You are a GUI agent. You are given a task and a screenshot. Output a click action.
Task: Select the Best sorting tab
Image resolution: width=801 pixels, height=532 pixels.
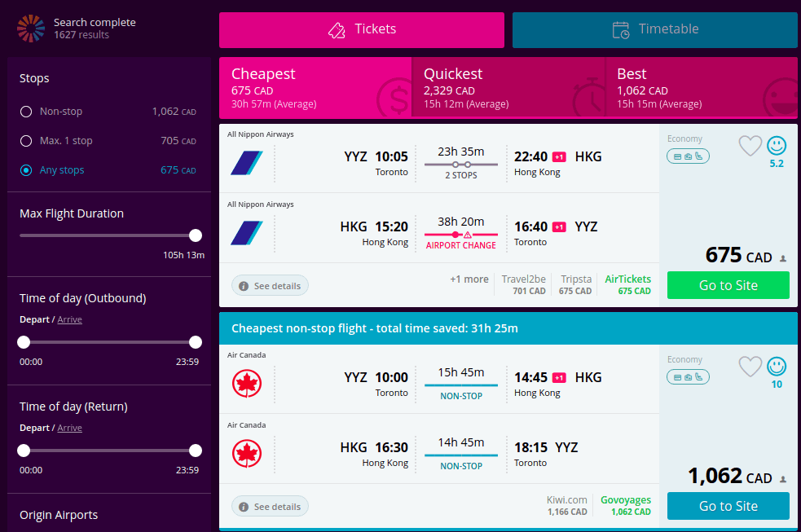click(702, 87)
